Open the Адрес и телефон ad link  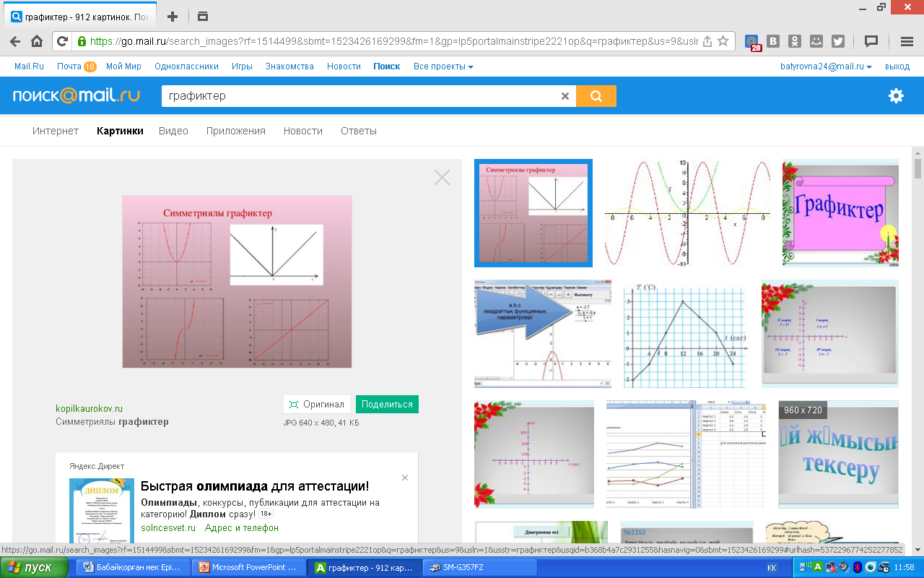pyautogui.click(x=242, y=528)
